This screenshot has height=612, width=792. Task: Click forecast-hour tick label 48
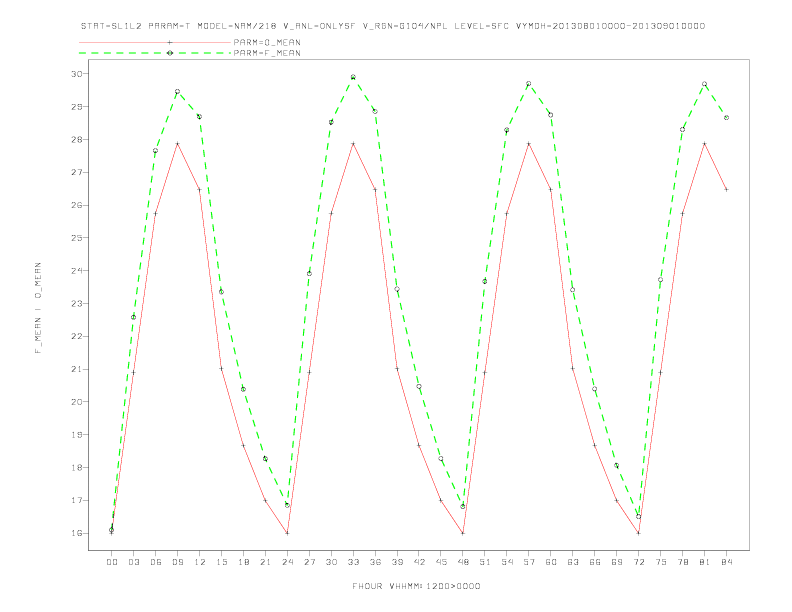(x=463, y=562)
